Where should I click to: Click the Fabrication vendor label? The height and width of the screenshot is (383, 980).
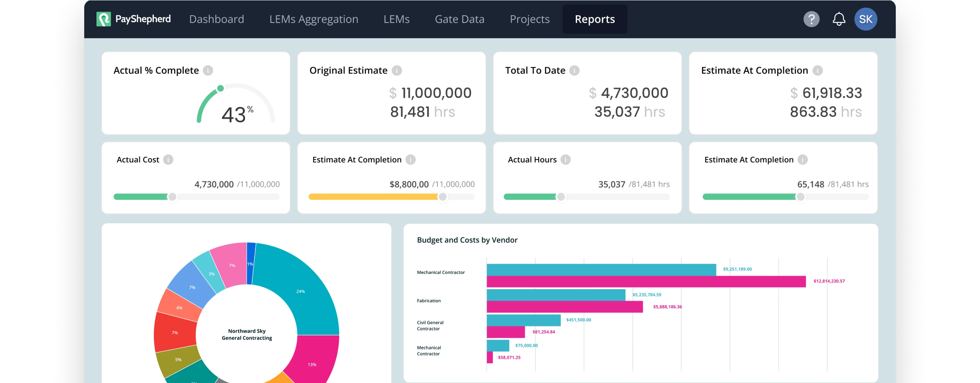429,301
